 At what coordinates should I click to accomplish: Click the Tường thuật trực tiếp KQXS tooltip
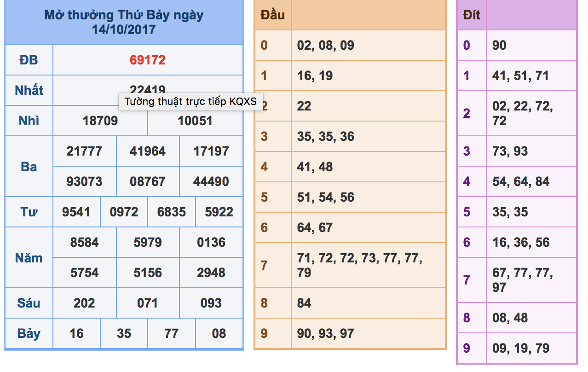(190, 101)
